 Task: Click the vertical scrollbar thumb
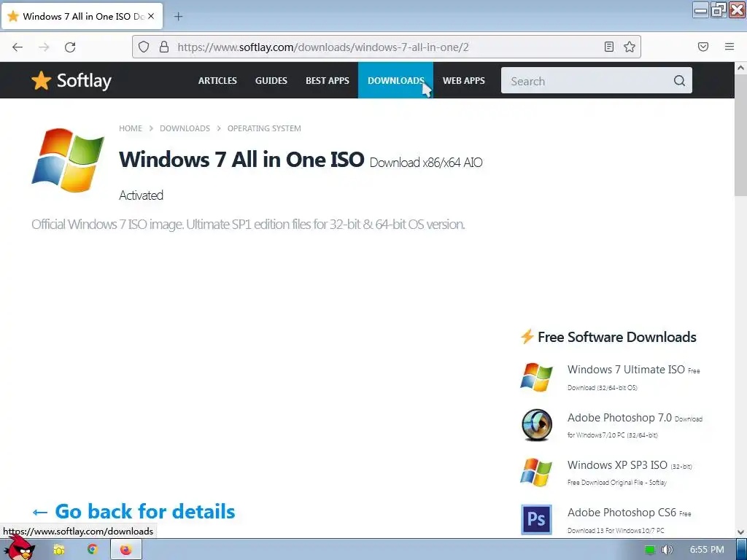(740, 135)
